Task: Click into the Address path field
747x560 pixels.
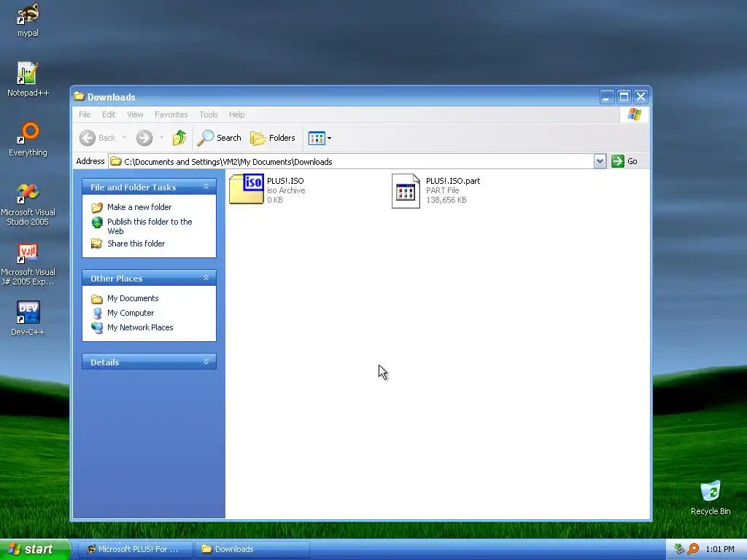Action: pos(351,161)
